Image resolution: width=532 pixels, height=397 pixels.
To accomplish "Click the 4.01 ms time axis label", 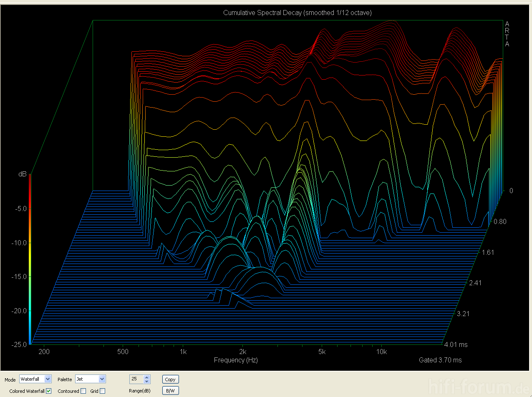I will tap(456, 344).
